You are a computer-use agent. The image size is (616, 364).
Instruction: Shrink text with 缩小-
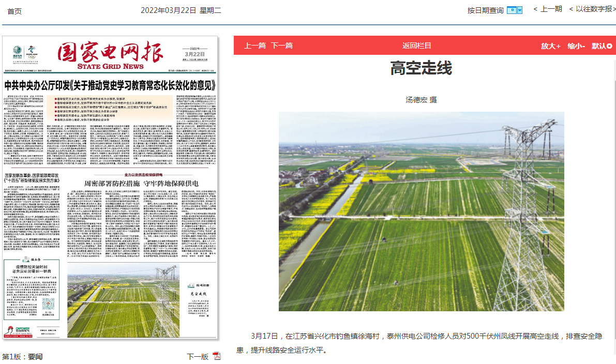coord(576,46)
